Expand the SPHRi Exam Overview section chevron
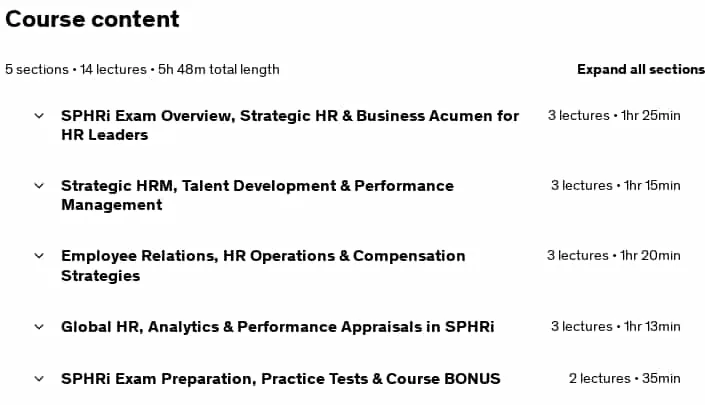Screen dimensions: 705x405 (39, 116)
